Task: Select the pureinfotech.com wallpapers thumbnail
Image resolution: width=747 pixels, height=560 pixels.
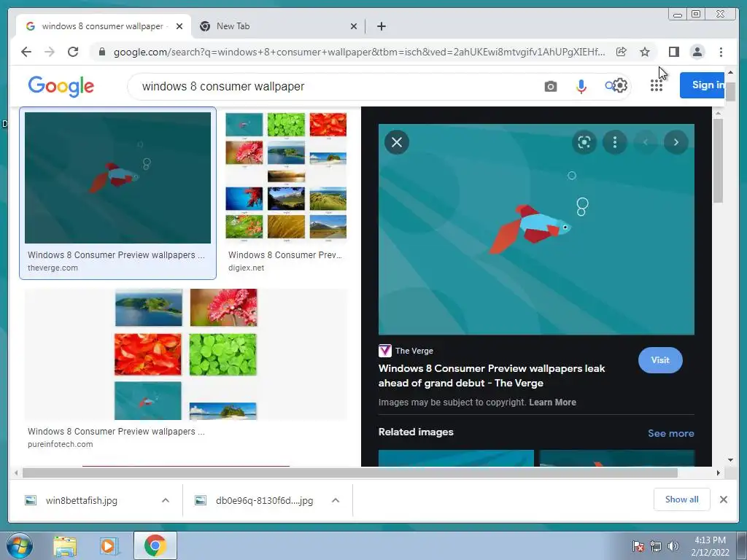Action: tap(186, 354)
